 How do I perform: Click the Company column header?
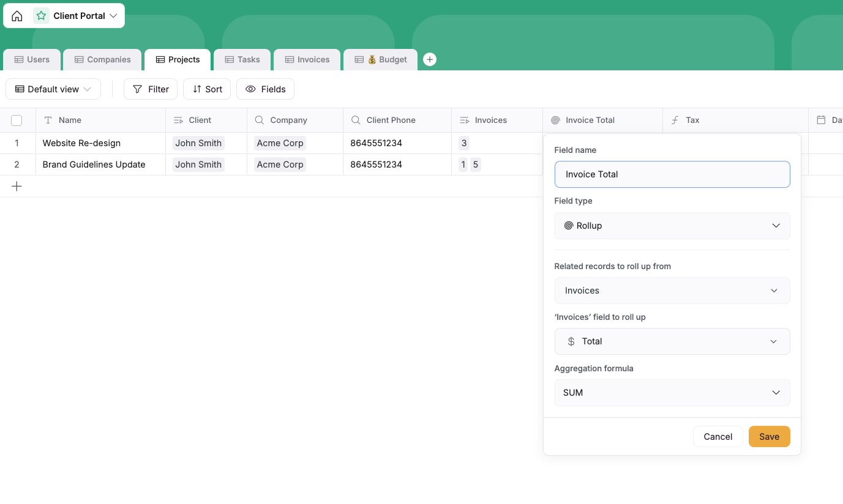(x=295, y=120)
